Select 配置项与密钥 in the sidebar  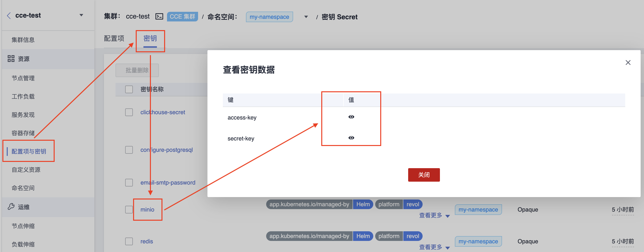[29, 151]
